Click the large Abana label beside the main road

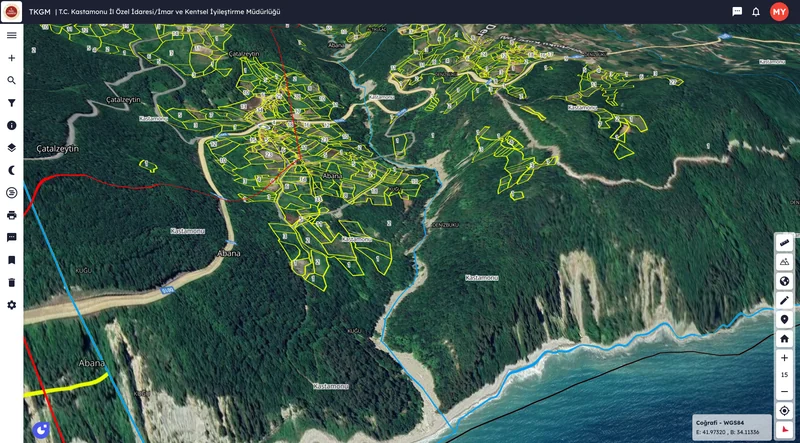tap(229, 253)
